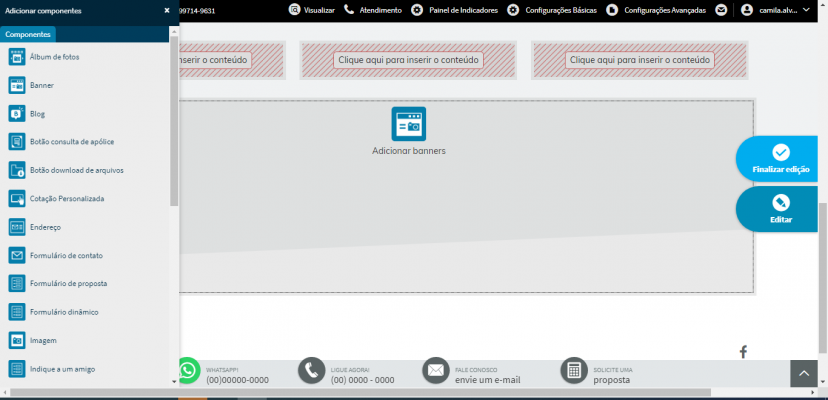Screen dimensions: 828x400
Task: Open the mail envelope icon in top bar
Action: point(721,10)
